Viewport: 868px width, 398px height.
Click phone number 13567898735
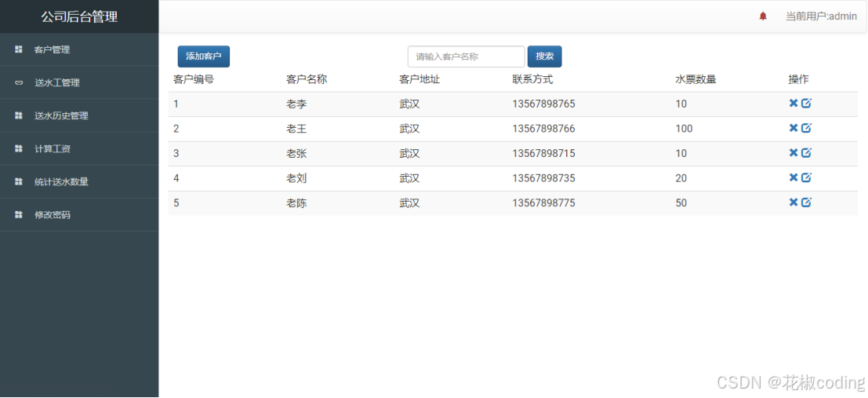click(x=543, y=178)
